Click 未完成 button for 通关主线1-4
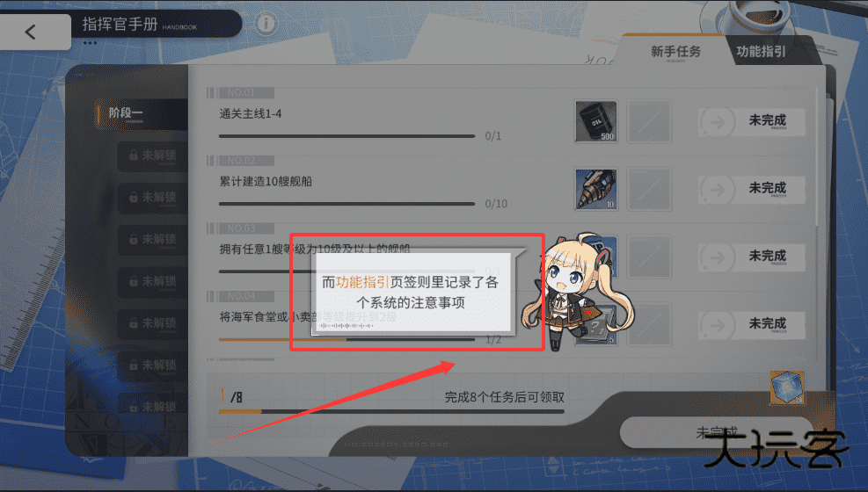868x492 pixels. coord(752,121)
